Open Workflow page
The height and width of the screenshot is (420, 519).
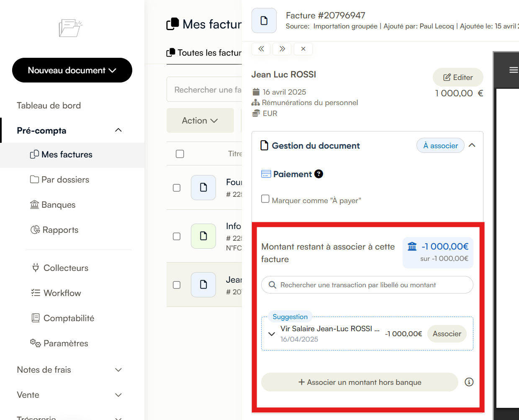click(56, 293)
